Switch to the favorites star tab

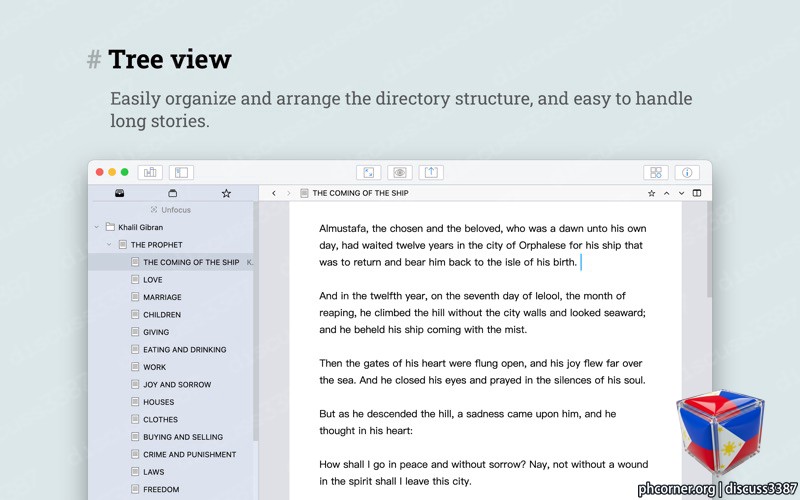(226, 193)
